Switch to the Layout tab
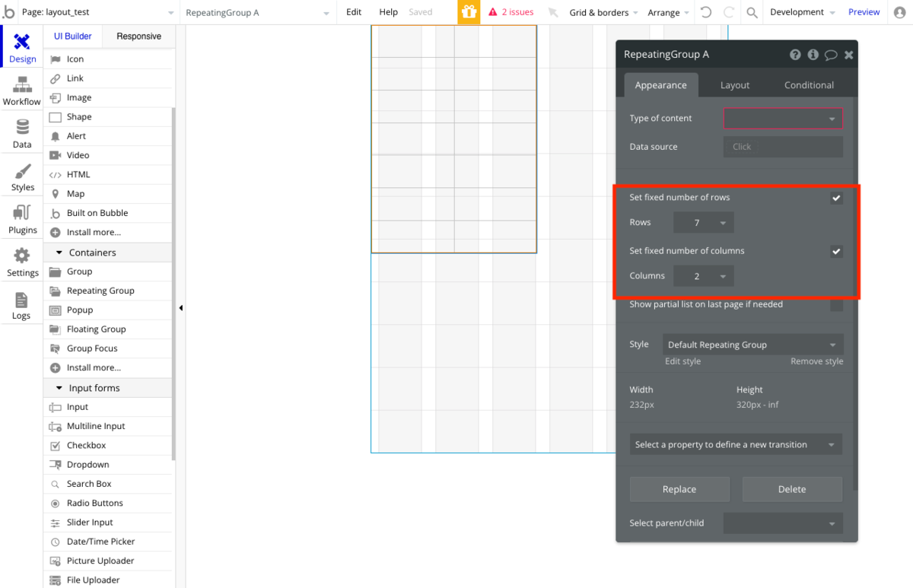 735,85
